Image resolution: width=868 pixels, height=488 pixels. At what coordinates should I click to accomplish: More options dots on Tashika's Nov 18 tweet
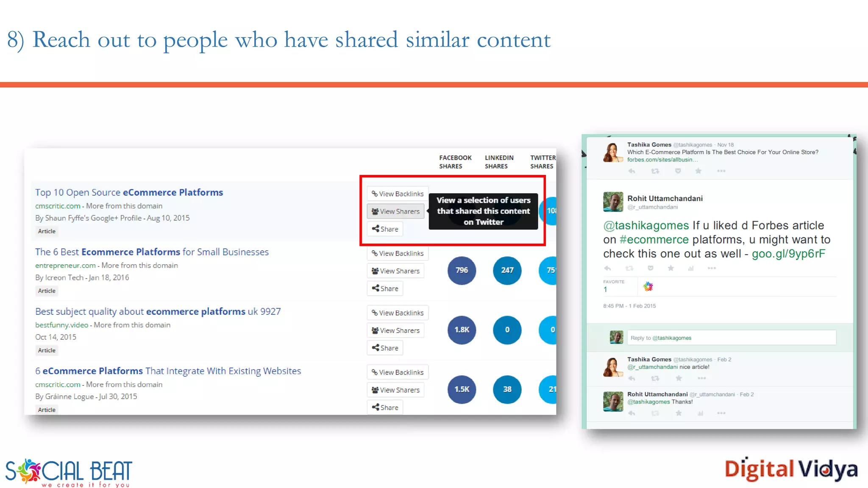coord(721,171)
